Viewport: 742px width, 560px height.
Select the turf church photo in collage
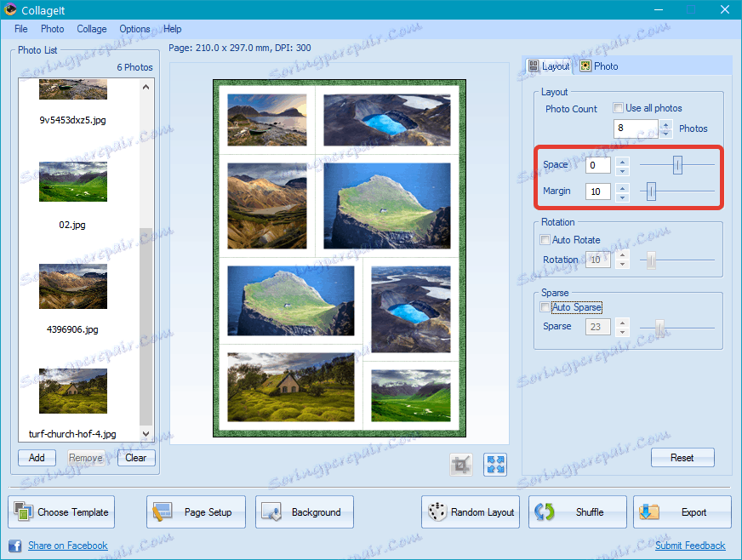pyautogui.click(x=290, y=387)
